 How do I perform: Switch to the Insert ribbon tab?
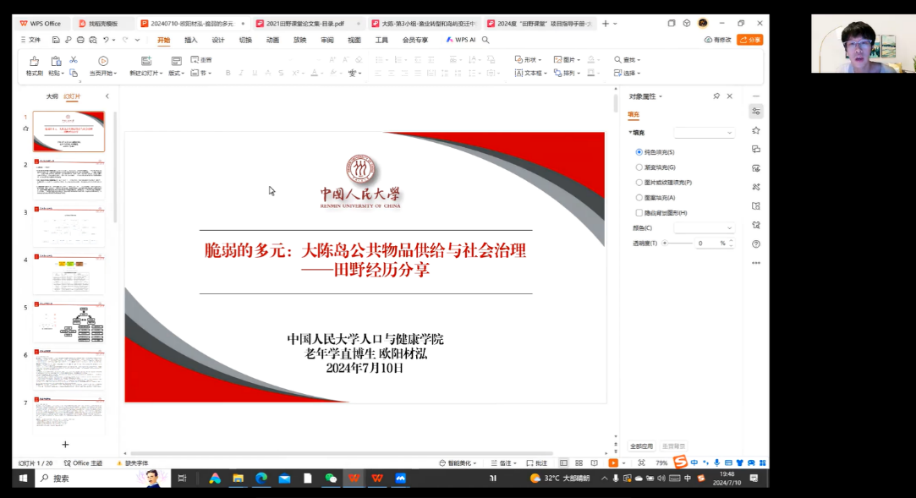coord(191,40)
